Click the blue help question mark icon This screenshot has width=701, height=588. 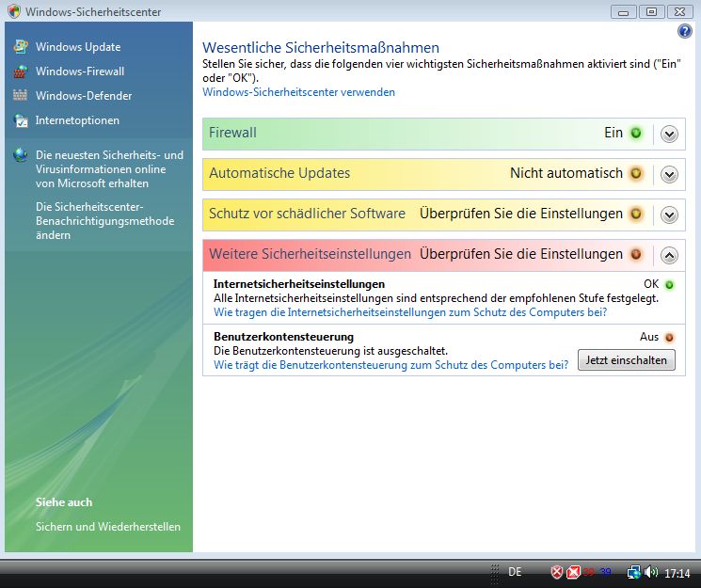click(684, 32)
